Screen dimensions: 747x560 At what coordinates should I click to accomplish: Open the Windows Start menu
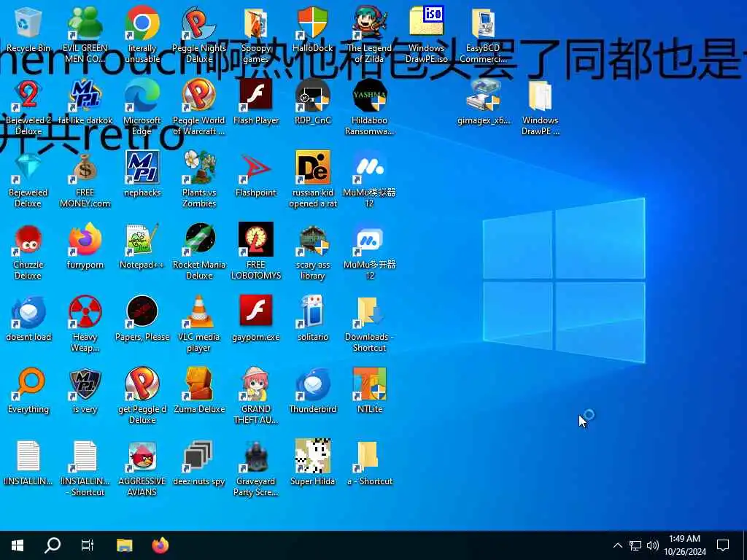point(18,545)
